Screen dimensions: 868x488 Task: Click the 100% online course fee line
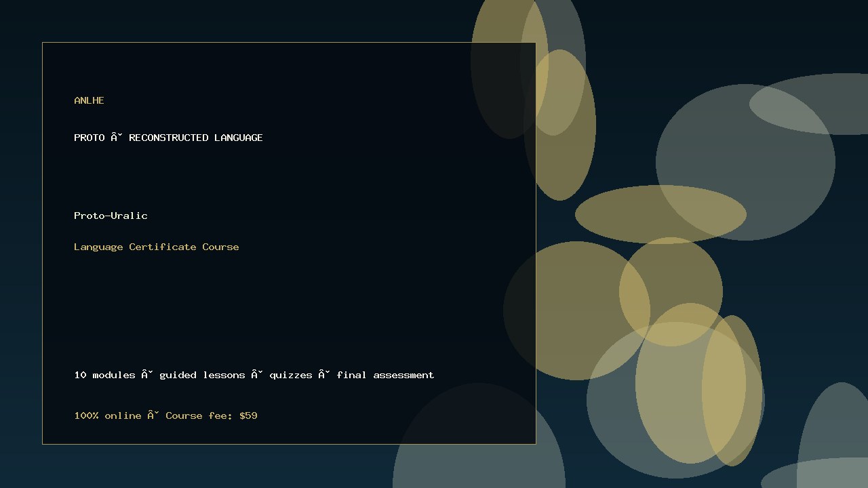click(165, 415)
